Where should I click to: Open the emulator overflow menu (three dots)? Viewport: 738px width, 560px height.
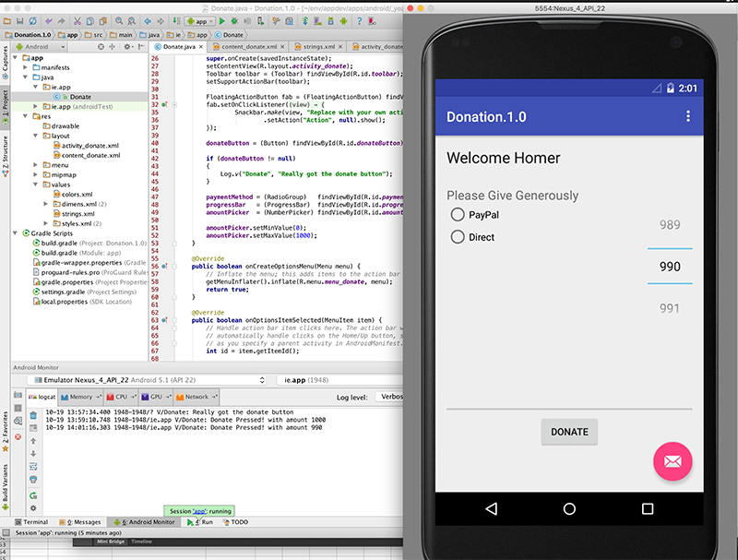tap(687, 117)
